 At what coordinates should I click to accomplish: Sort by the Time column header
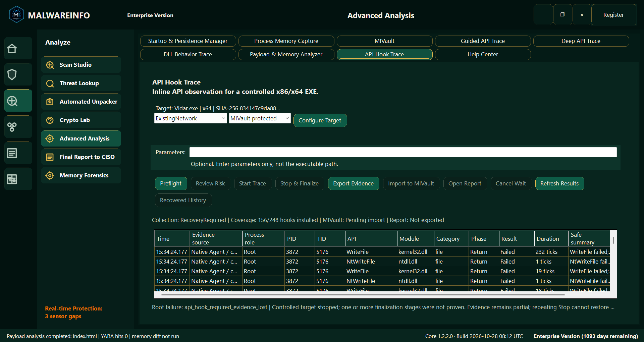tap(172, 239)
